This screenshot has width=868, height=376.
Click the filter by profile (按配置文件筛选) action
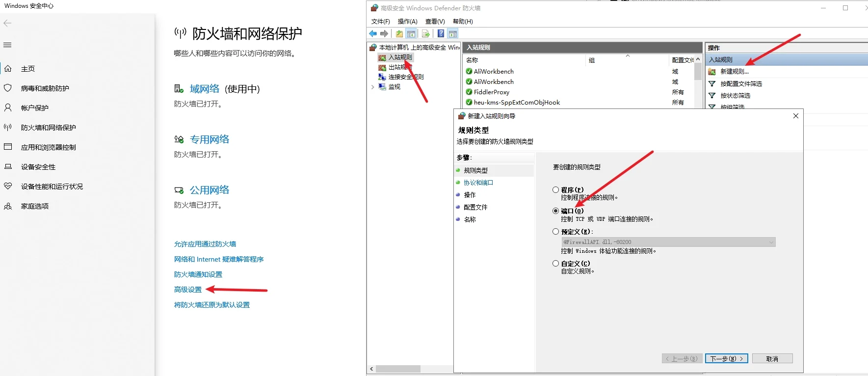pos(741,84)
